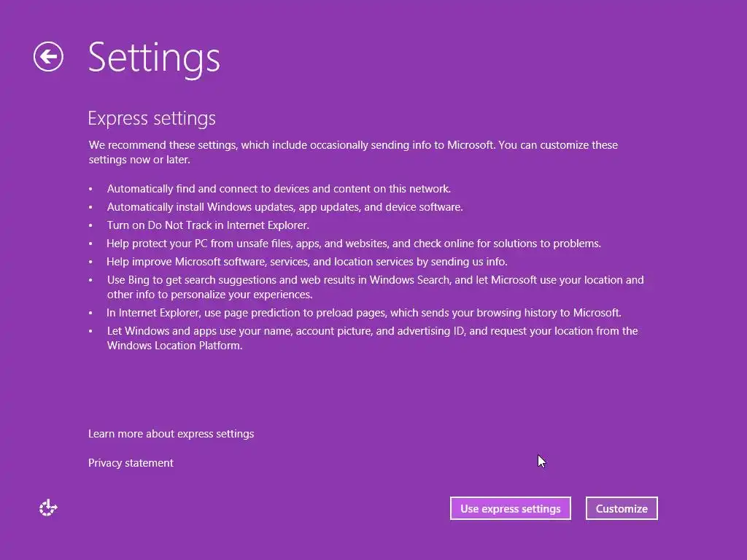Click the Express settings heading
Image resolution: width=747 pixels, height=560 pixels.
[152, 119]
